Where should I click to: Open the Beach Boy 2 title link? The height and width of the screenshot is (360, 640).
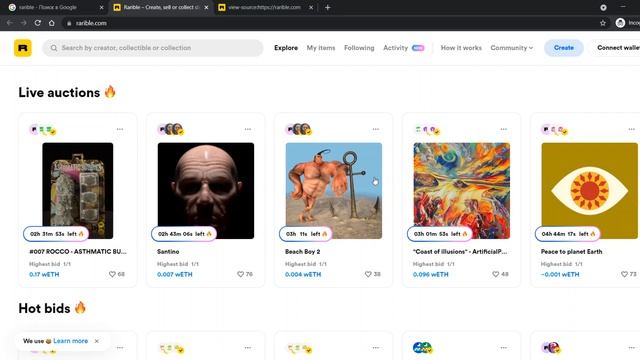click(x=302, y=251)
